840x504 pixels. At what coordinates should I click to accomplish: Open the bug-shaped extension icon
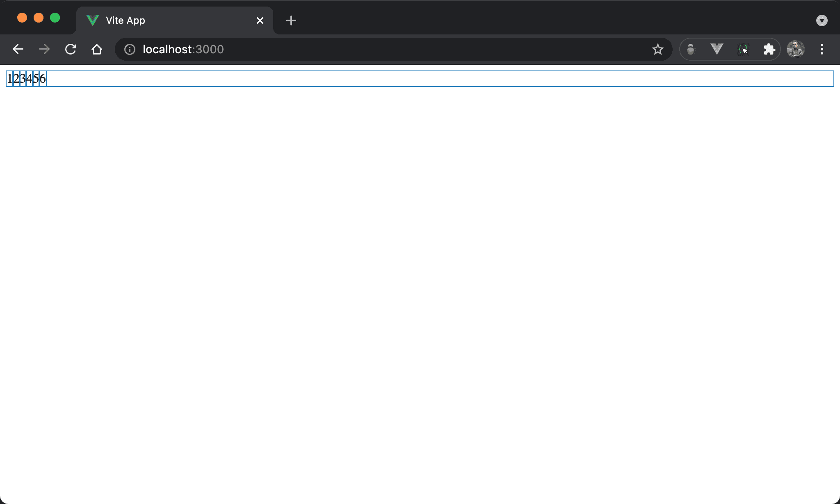pyautogui.click(x=691, y=50)
